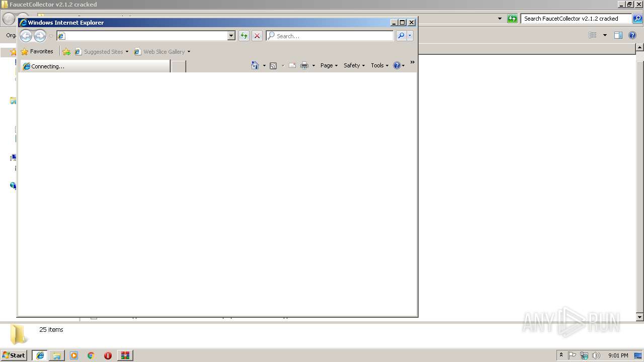Click the Internet Explorer address bar
The image size is (644, 362).
pos(142,36)
